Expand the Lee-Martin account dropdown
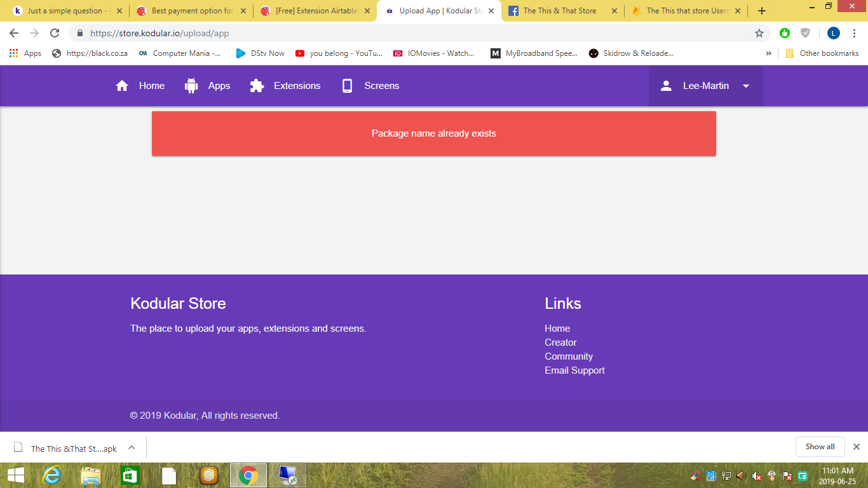868x488 pixels. (745, 86)
